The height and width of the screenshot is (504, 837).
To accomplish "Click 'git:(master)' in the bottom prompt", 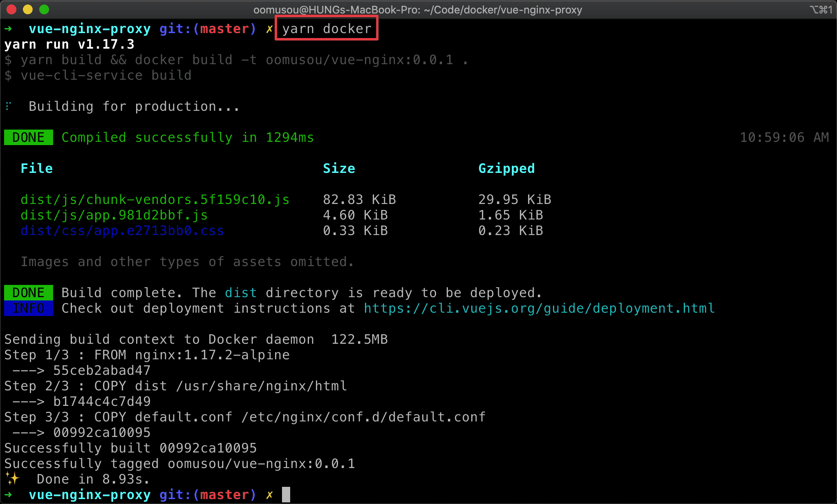I will [x=208, y=495].
